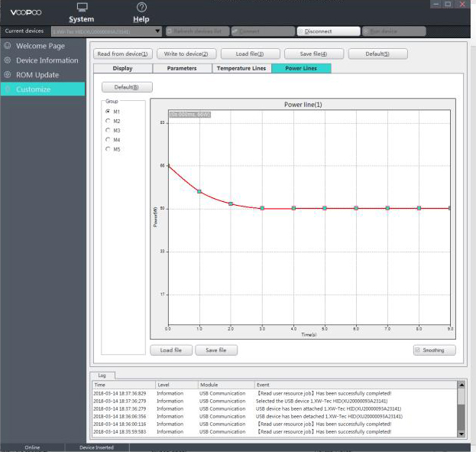The image size is (476, 452).
Task: Toggle the Smoothing checkbox
Action: pyautogui.click(x=418, y=350)
